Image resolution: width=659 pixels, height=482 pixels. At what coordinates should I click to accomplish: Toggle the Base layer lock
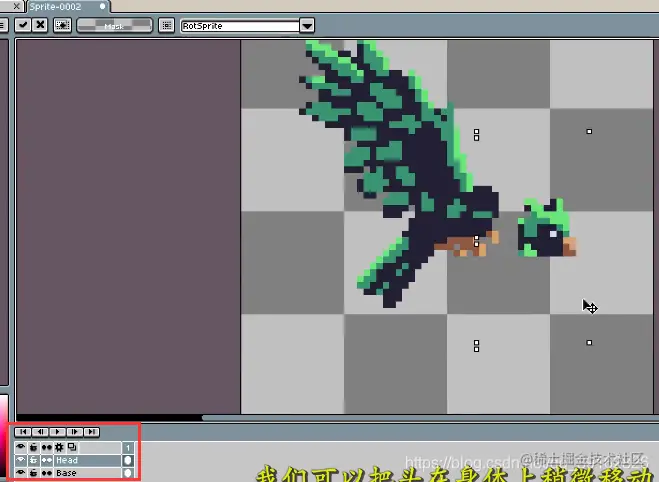pos(33,473)
